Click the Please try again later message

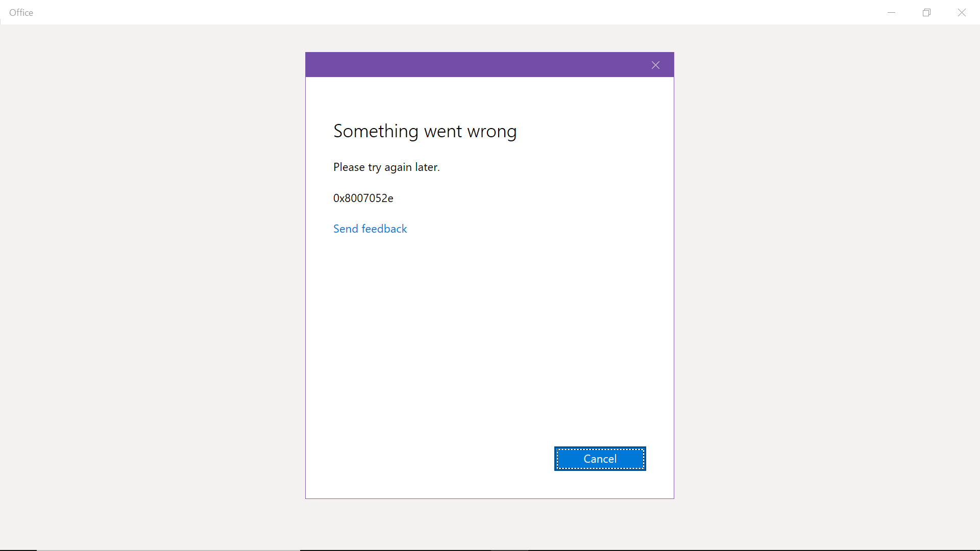(386, 167)
